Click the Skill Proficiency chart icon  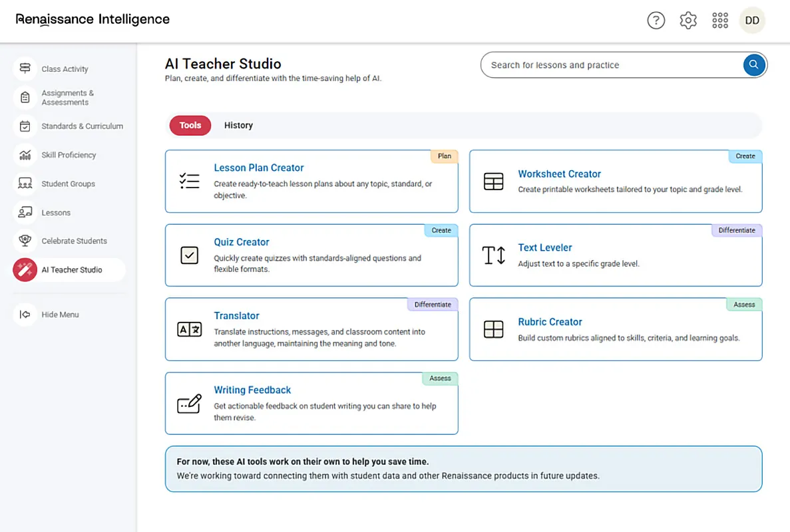tap(25, 155)
